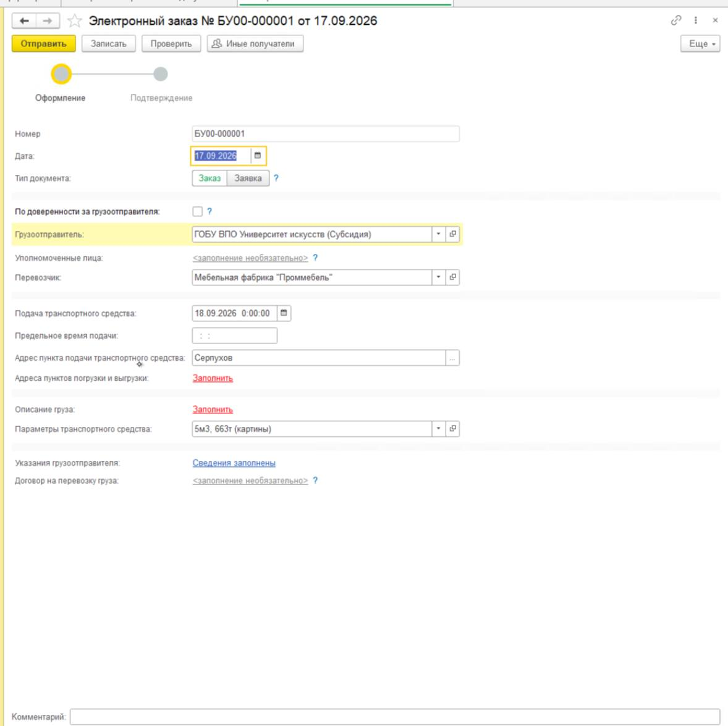Screen dimensions: 728x726
Task: Select Заказ document type
Action: pyautogui.click(x=210, y=178)
